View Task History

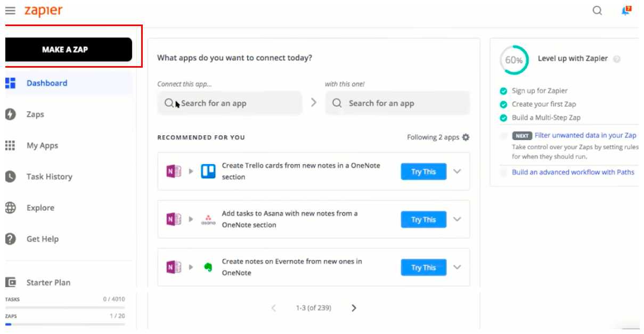coord(48,176)
